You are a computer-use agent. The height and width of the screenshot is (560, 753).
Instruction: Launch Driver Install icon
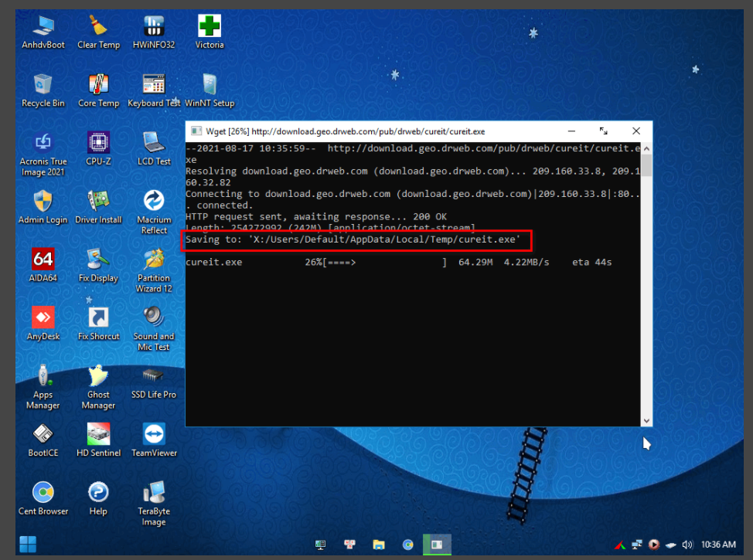point(98,207)
